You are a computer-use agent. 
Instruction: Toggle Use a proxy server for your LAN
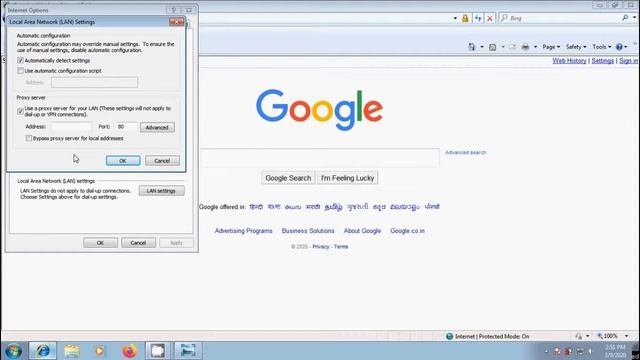[20, 111]
